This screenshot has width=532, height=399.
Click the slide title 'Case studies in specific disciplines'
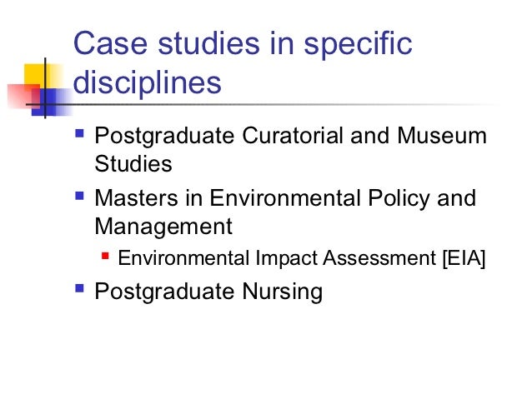pyautogui.click(x=243, y=62)
